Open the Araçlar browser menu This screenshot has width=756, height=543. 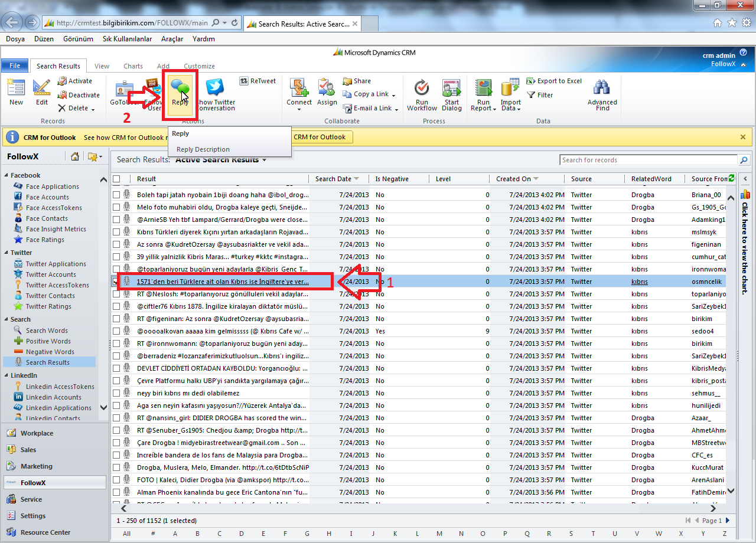click(x=172, y=39)
